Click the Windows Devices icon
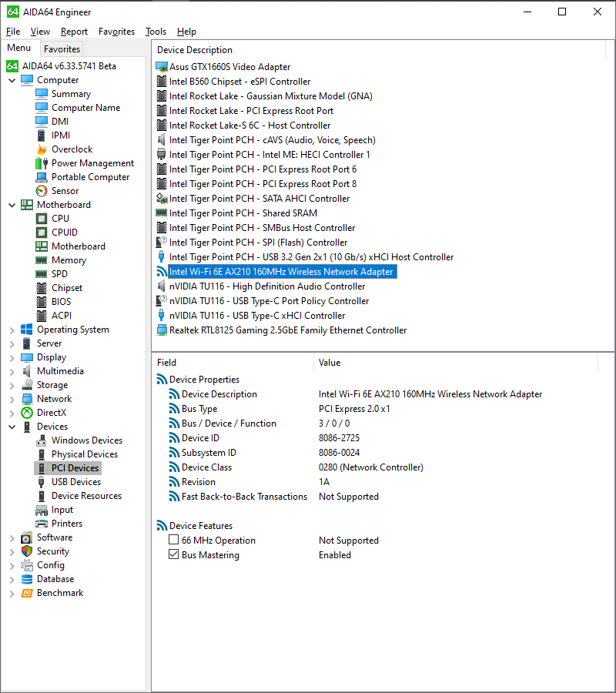Image resolution: width=616 pixels, height=693 pixels. (42, 440)
